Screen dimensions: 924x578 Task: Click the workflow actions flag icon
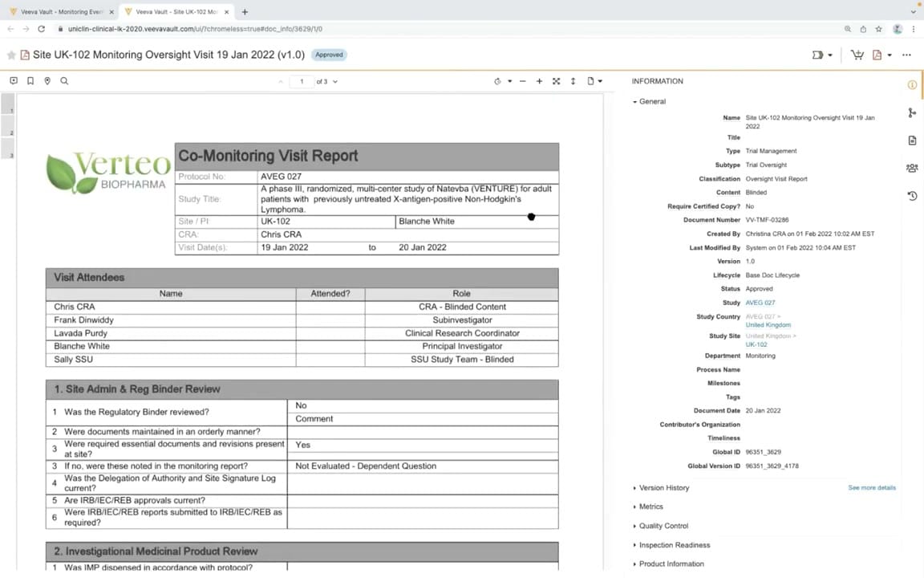[x=817, y=55]
